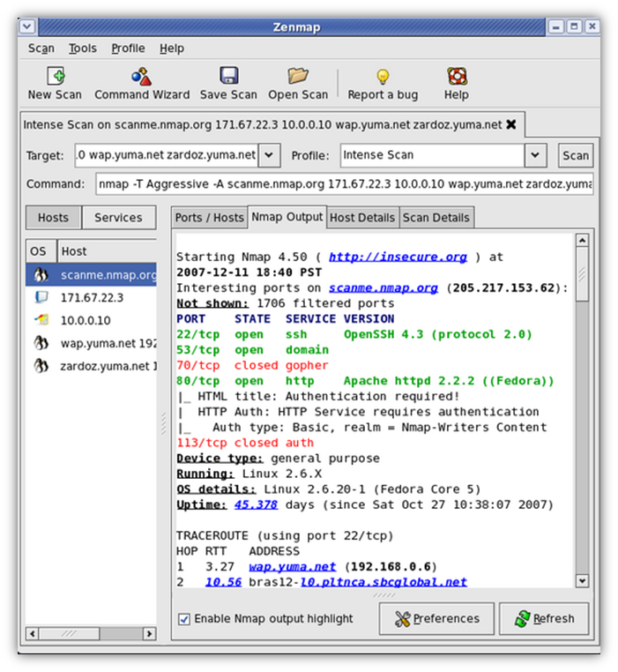Click Windows OS icon beside 10.0.0.10
This screenshot has height=672, width=618.
pos(41,320)
